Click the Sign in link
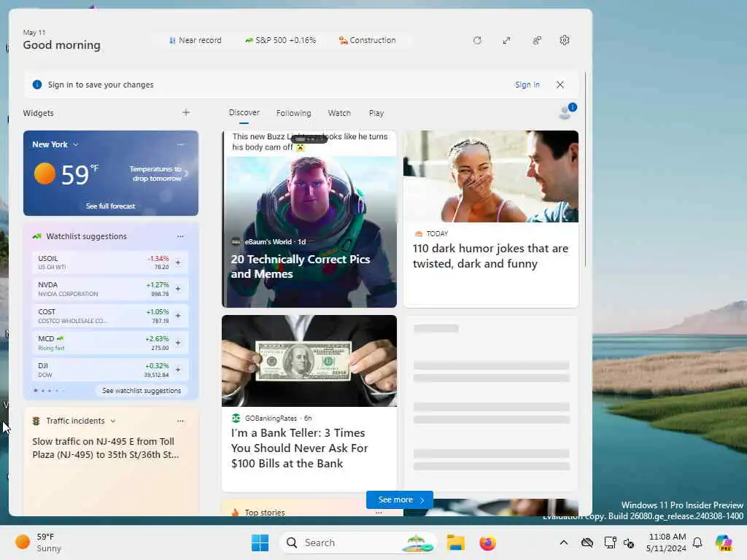Screen dimensions: 747x560 527,85
